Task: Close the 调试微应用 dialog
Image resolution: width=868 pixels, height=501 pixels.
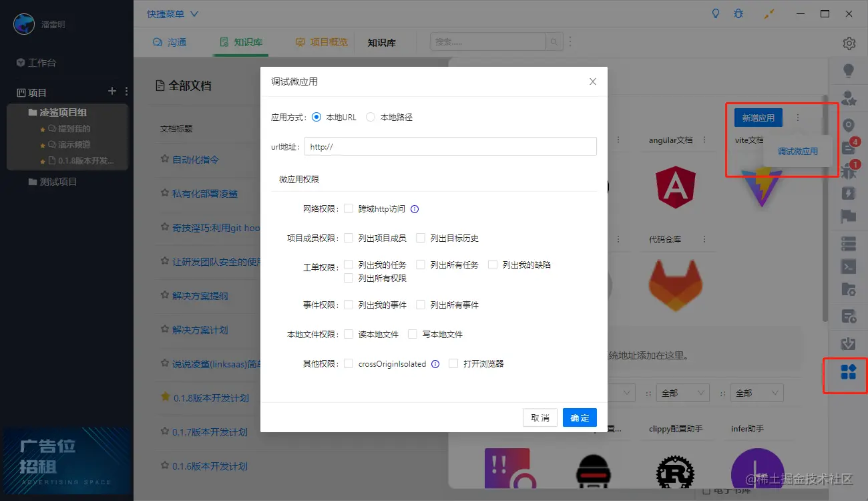Action: click(592, 81)
